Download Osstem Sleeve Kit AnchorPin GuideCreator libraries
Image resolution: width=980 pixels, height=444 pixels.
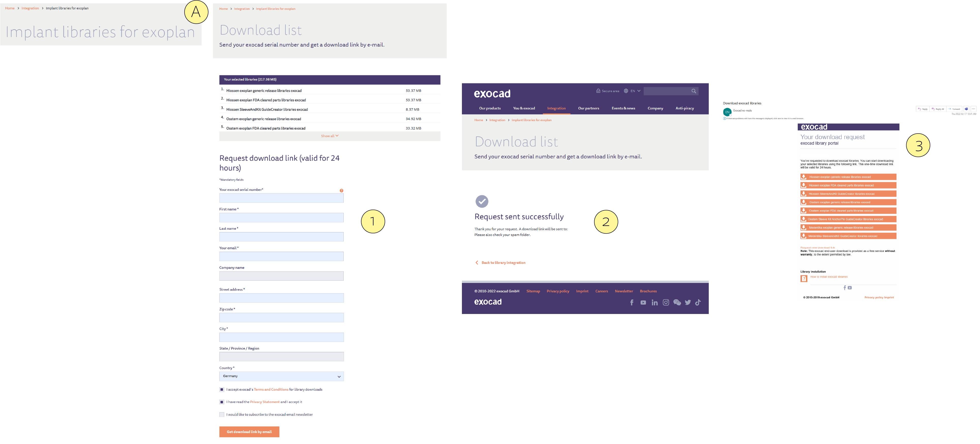pos(848,219)
